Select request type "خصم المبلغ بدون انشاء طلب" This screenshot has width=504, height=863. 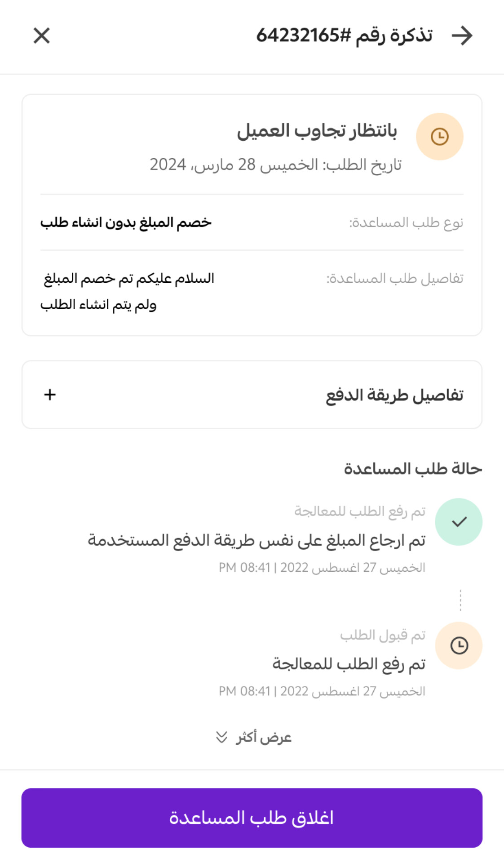click(126, 222)
